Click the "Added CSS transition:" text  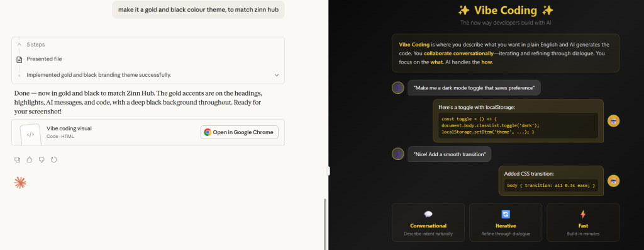coord(529,174)
